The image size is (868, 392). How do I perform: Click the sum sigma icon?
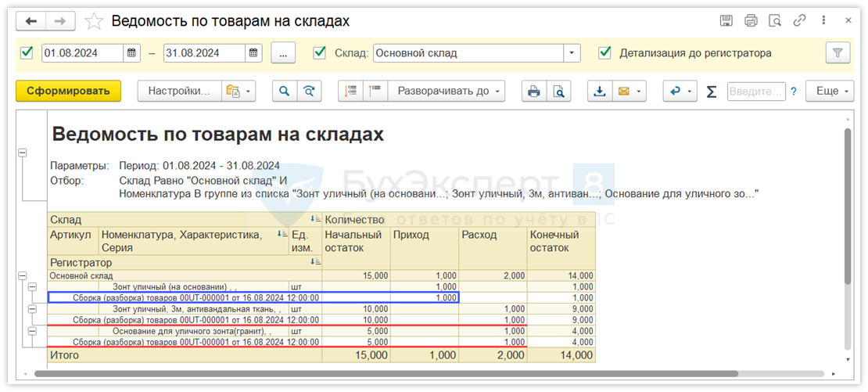click(x=711, y=92)
